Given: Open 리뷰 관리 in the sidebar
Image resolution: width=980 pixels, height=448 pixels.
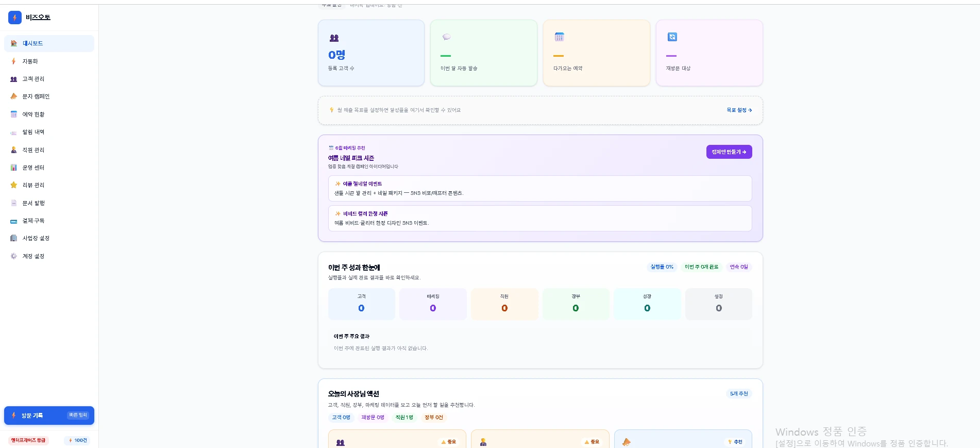Looking at the screenshot, I should (x=49, y=185).
